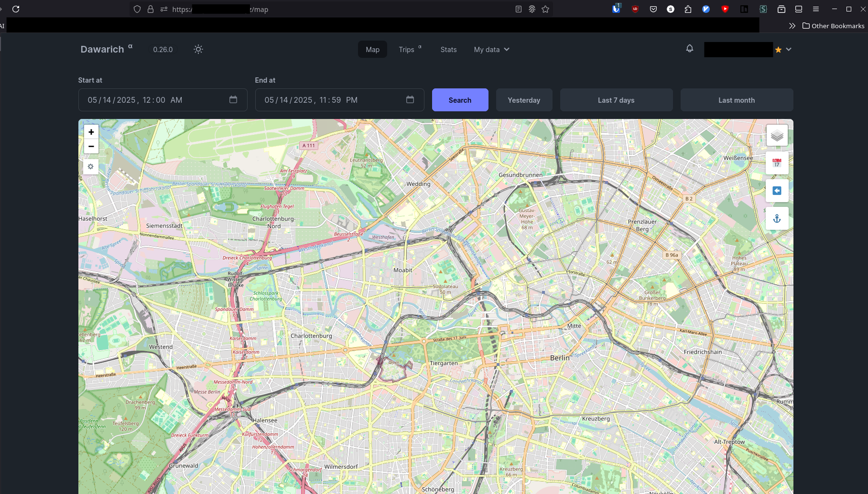
Task: Click the Wedding map label
Action: tap(418, 184)
